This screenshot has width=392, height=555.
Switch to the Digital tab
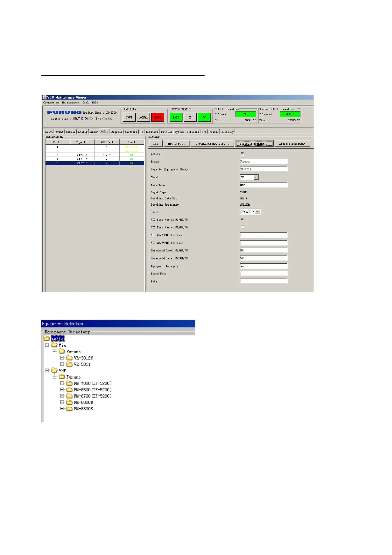pos(116,132)
